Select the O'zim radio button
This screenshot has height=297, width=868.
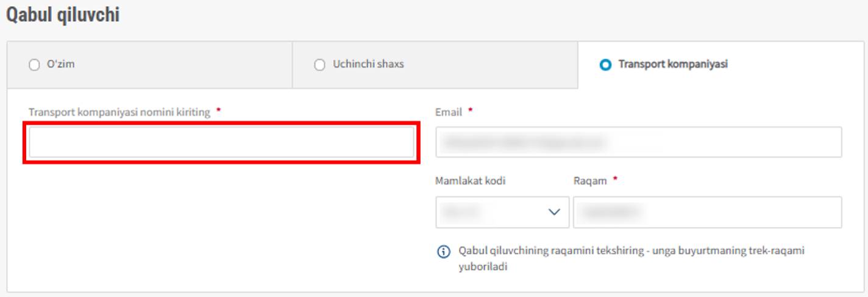(x=34, y=65)
